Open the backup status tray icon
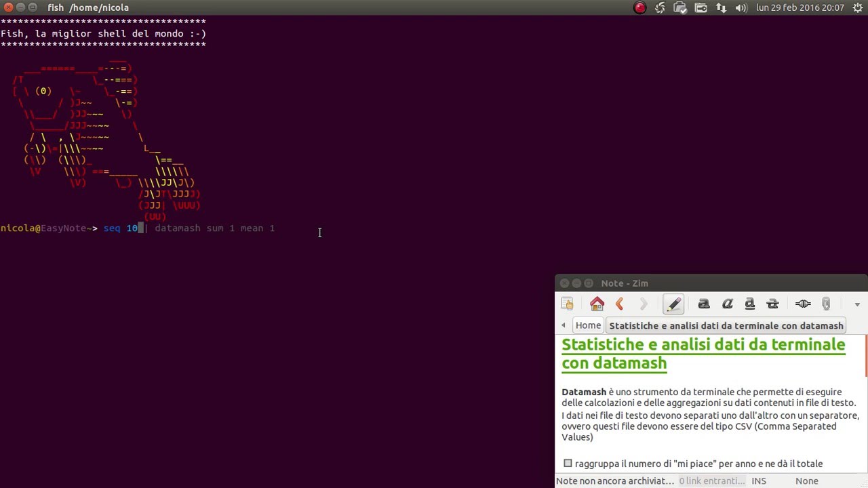Screen dimensions: 868x488 tap(680, 7)
